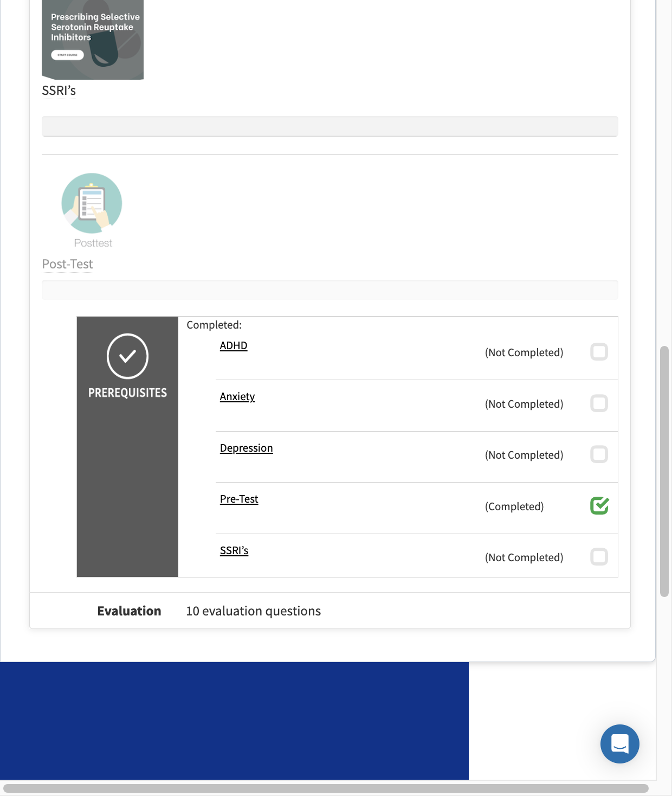Image resolution: width=672 pixels, height=796 pixels.
Task: Click the Posttest clipboard icon
Action: [x=92, y=203]
